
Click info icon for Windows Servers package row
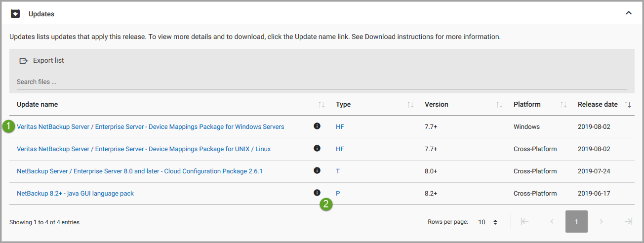[317, 126]
